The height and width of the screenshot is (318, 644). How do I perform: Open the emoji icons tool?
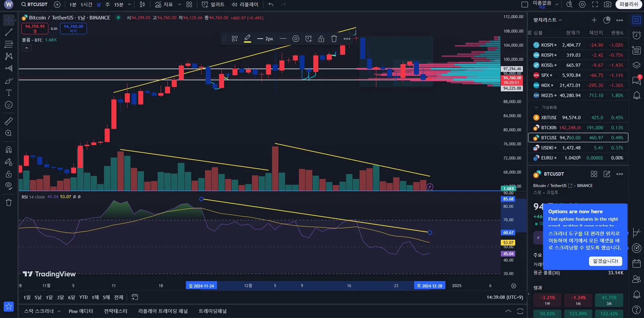click(9, 105)
